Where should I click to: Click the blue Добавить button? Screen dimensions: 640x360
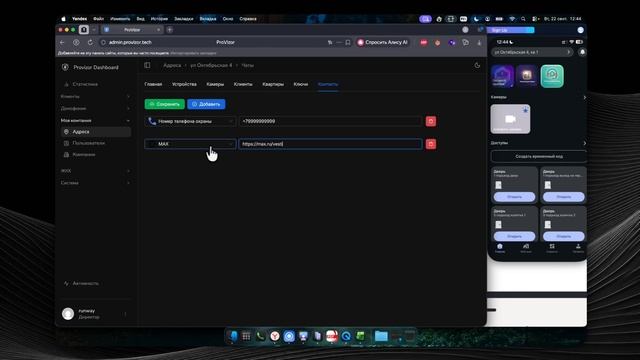206,104
